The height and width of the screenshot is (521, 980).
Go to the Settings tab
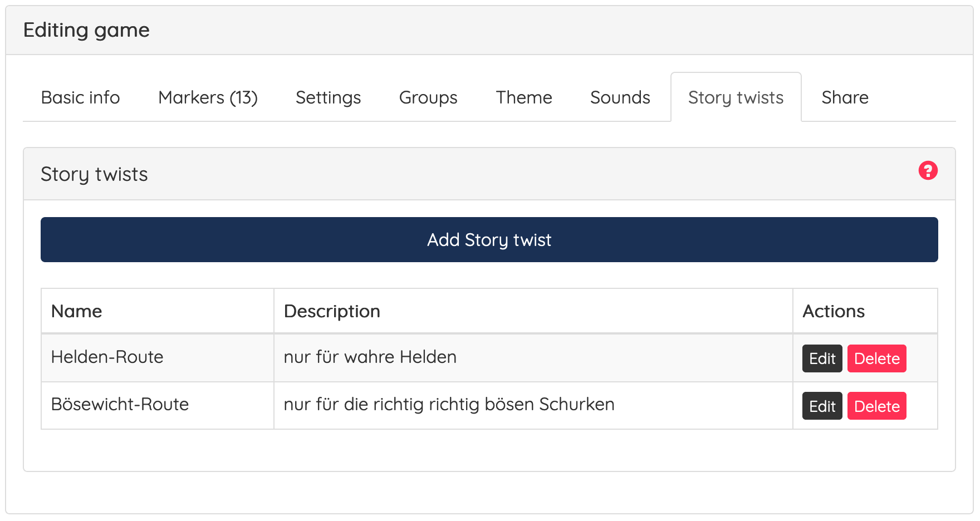point(328,97)
